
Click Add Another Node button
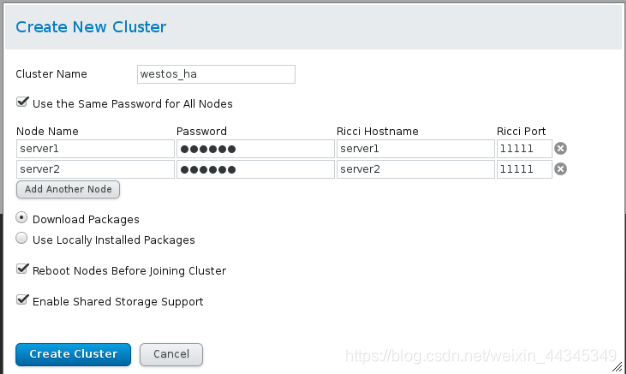[x=68, y=190]
